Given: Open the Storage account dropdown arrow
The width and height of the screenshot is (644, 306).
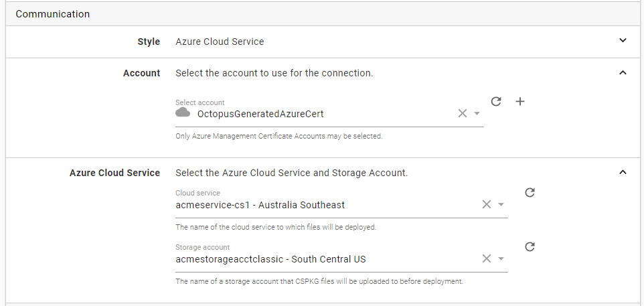Looking at the screenshot, I should (x=501, y=259).
